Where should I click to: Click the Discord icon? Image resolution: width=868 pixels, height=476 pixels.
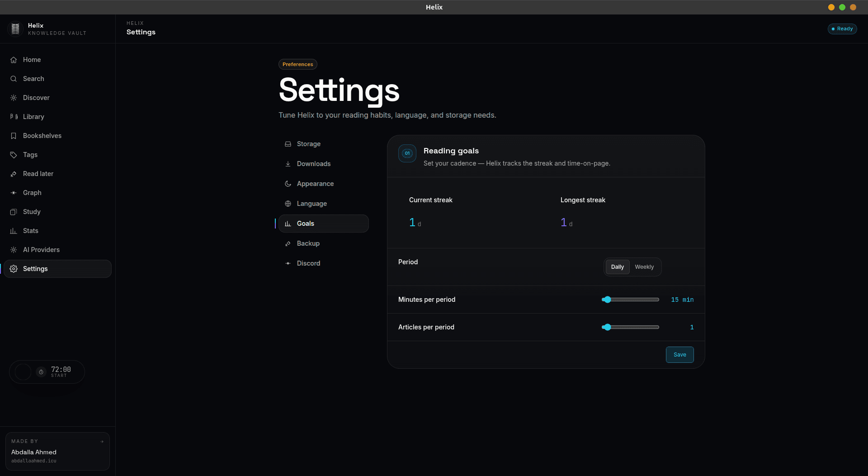[288, 263]
